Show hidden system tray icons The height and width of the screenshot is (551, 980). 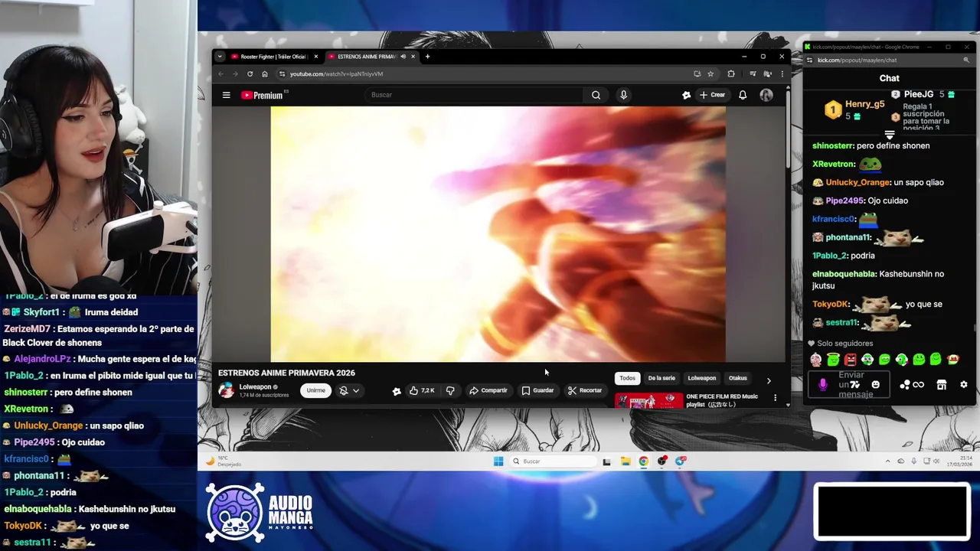(888, 461)
